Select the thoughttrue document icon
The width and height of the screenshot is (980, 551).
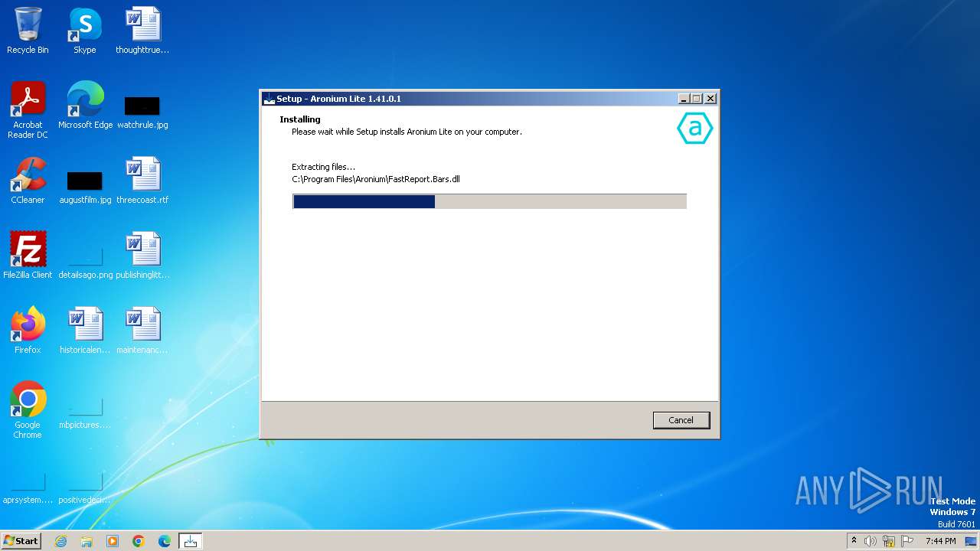pos(142,31)
